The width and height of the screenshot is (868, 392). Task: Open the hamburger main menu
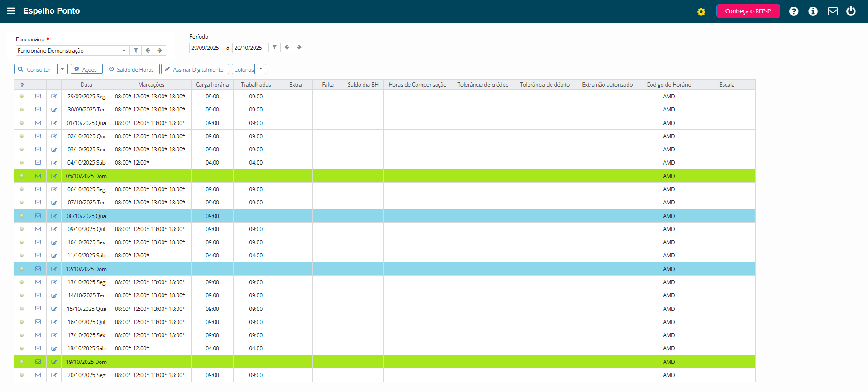11,11
